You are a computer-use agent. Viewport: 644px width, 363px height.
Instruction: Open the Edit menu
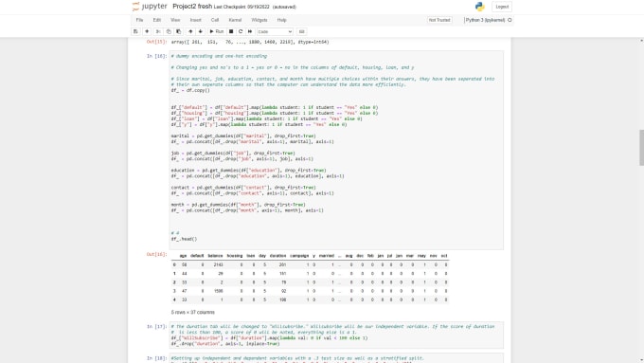tap(157, 20)
